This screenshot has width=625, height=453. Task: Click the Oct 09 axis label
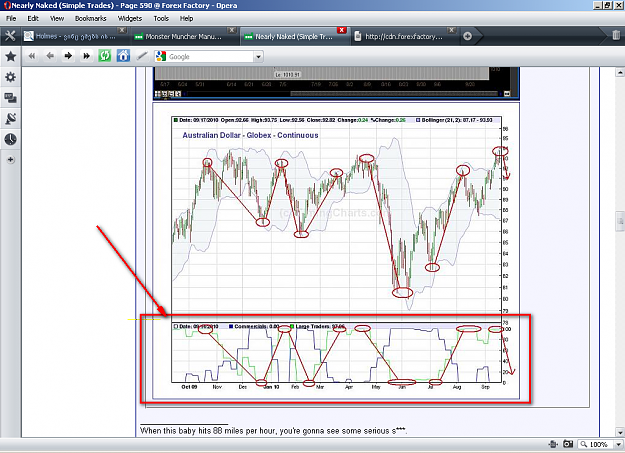point(189,387)
